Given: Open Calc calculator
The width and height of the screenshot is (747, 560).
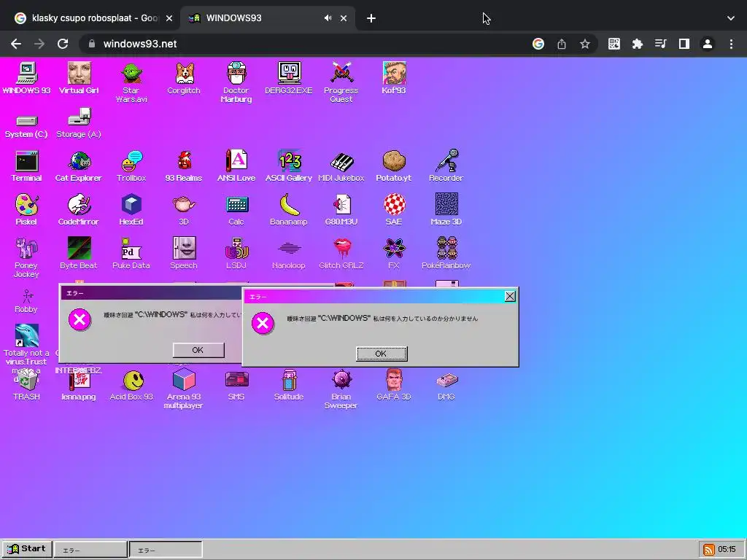Looking at the screenshot, I should 236,209.
